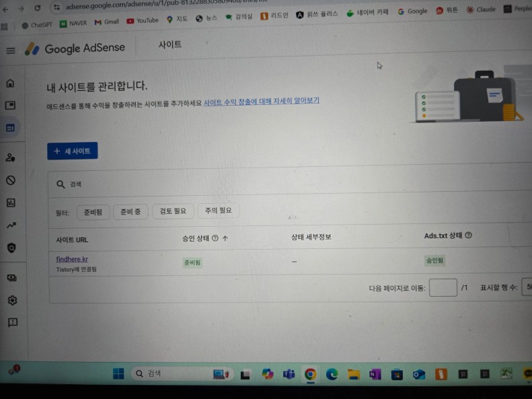Open the 리드인 bookmark
532x399 pixels.
pos(274,15)
